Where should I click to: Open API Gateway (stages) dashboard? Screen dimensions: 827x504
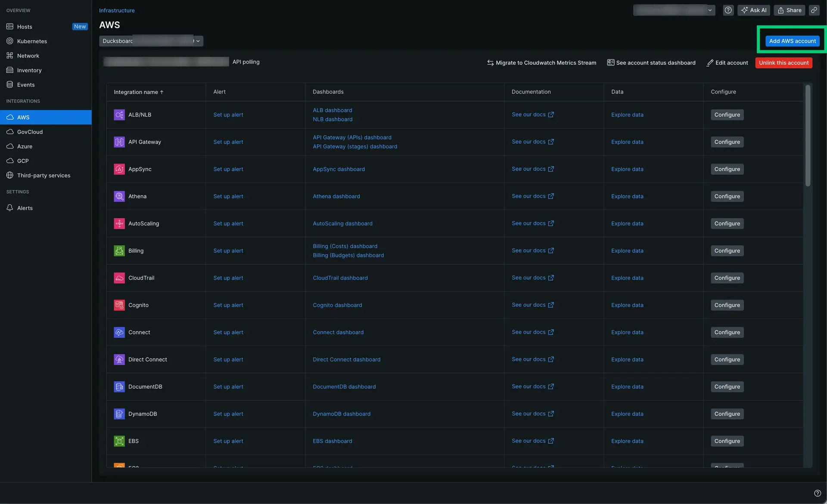point(355,146)
